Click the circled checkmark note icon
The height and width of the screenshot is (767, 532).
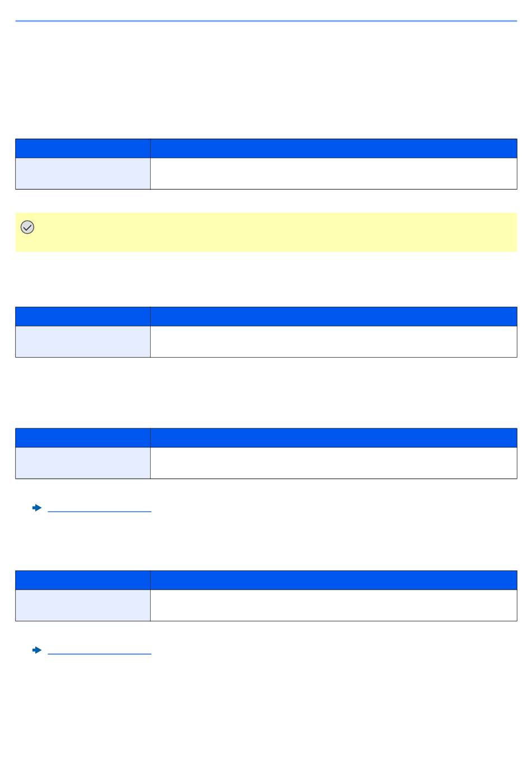click(27, 227)
